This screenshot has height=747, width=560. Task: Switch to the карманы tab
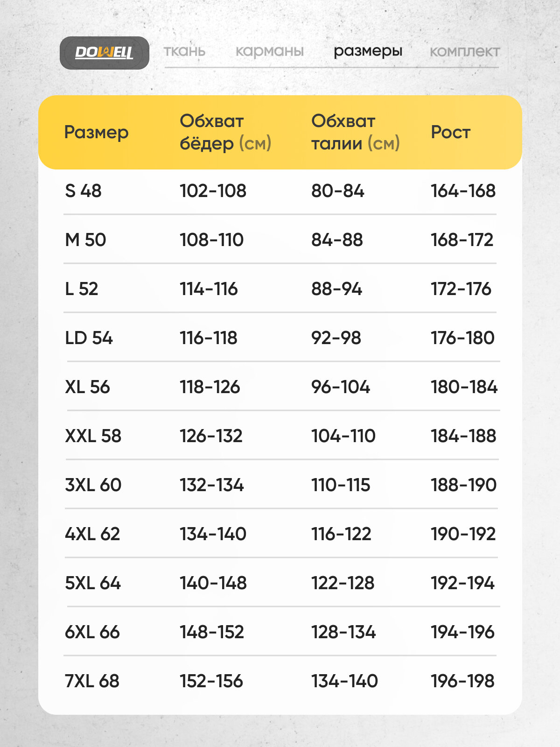[x=269, y=51]
